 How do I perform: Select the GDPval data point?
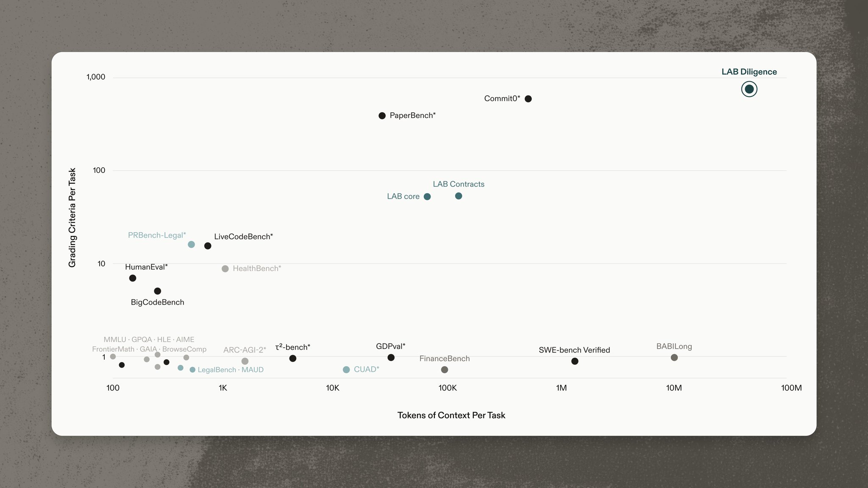(391, 358)
